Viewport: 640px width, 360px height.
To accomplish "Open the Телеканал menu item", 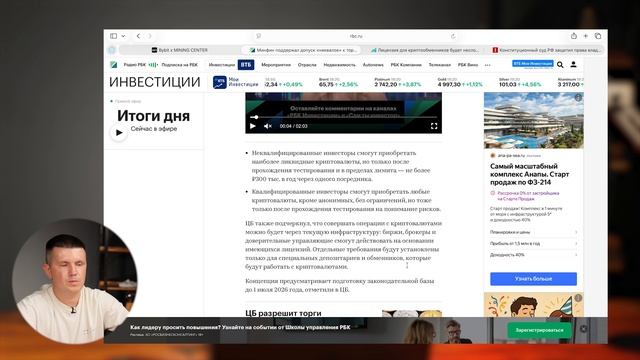I will (x=440, y=64).
